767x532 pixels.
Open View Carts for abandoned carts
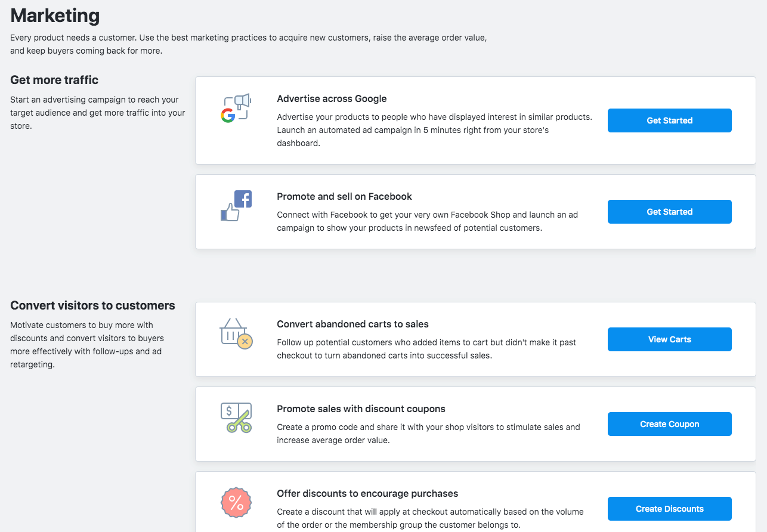(x=669, y=339)
